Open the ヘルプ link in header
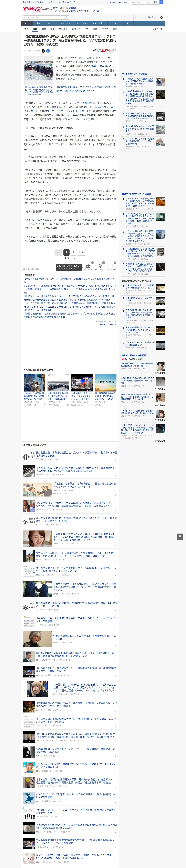 (x=127, y=2)
